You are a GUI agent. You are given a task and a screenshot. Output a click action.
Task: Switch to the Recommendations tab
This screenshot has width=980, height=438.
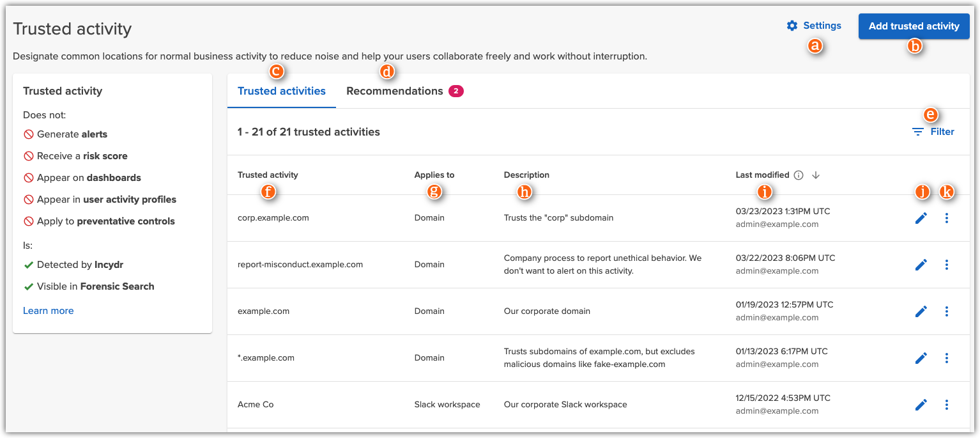(395, 91)
